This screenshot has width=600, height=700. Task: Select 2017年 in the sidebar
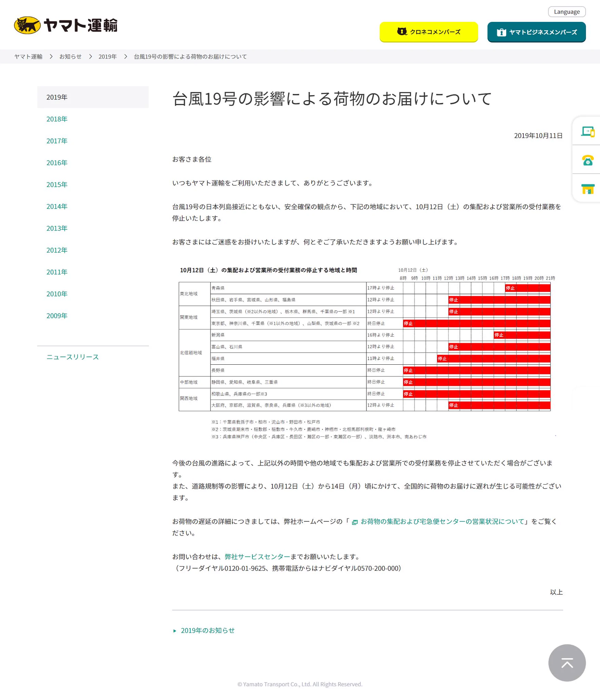[x=57, y=141]
